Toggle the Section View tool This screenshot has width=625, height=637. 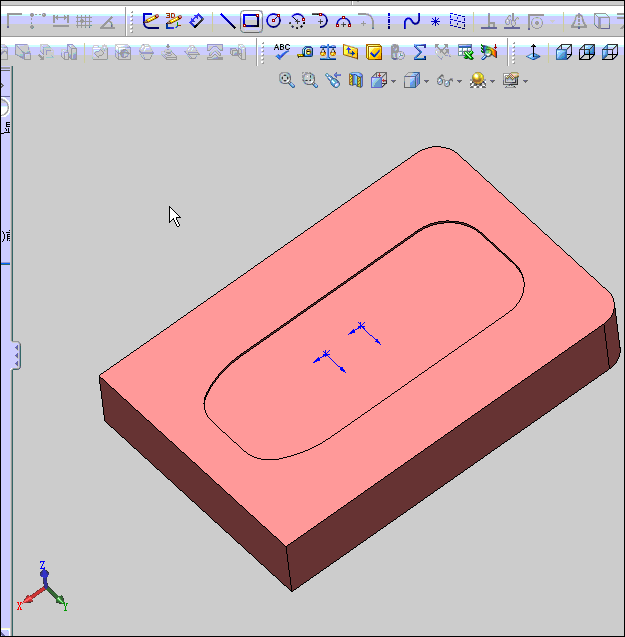pos(356,80)
